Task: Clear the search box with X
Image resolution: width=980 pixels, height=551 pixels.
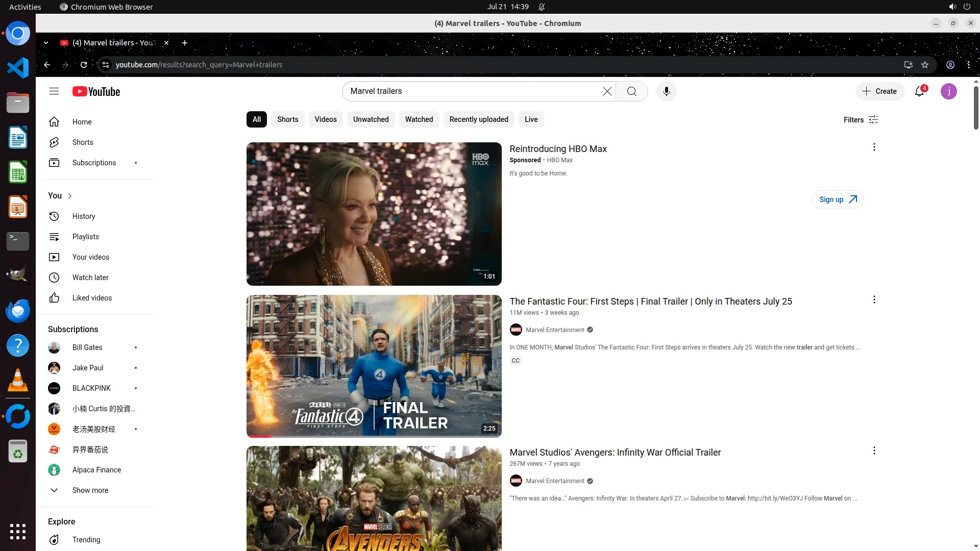Action: tap(607, 91)
